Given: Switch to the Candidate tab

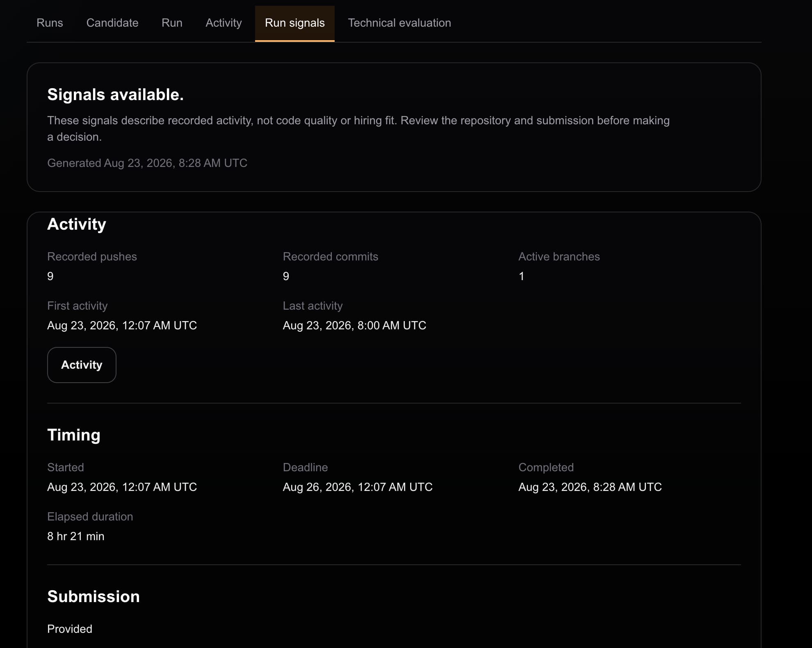Looking at the screenshot, I should click(112, 23).
